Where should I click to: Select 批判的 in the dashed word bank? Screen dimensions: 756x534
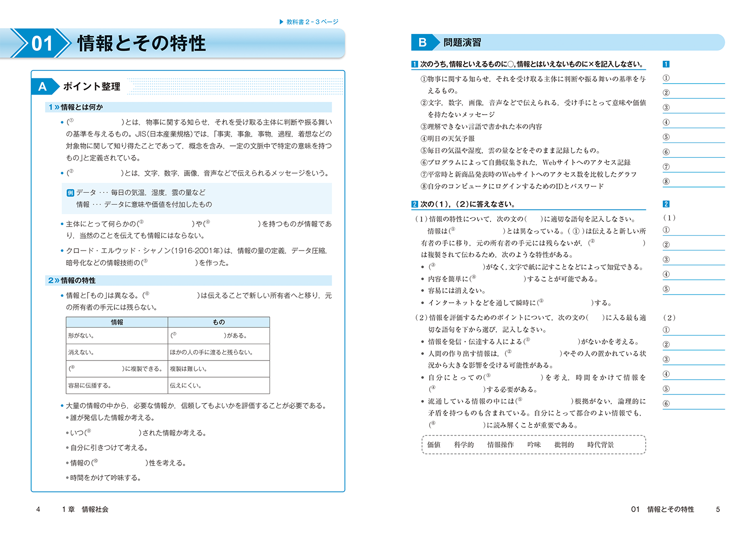coord(564,445)
